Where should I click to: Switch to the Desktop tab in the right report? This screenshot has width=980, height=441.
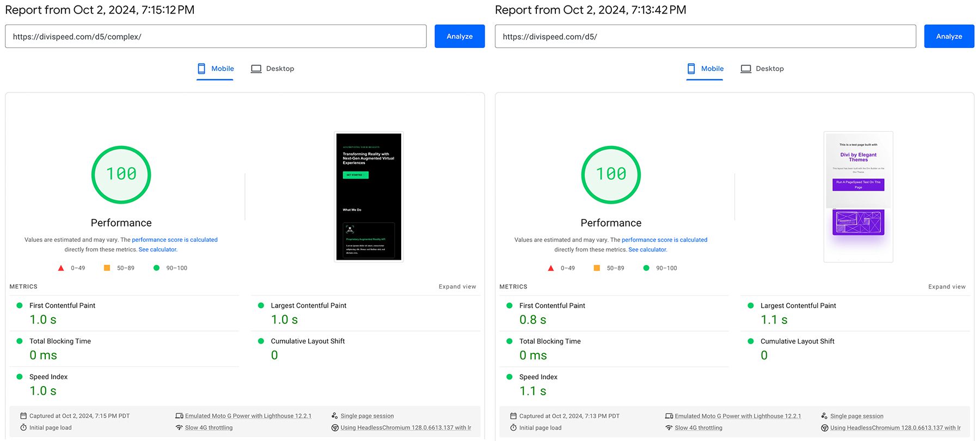tap(762, 69)
